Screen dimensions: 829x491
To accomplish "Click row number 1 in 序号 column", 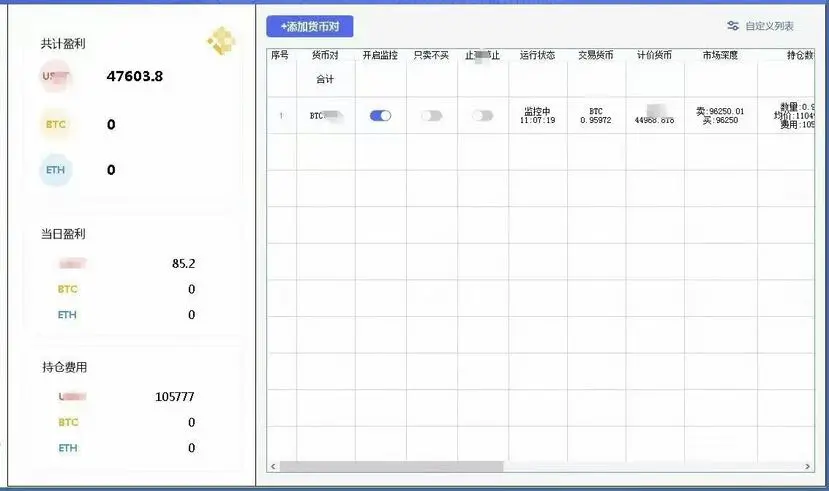I will pyautogui.click(x=281, y=115).
